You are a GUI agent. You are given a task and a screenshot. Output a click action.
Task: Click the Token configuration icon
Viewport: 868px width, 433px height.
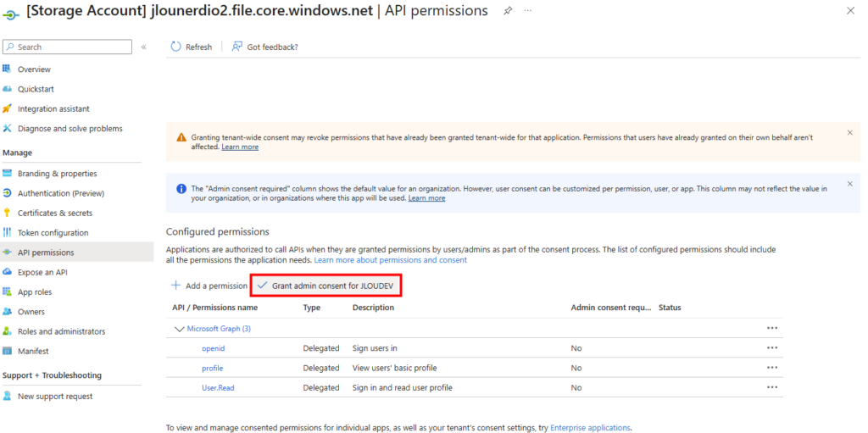[x=7, y=232]
